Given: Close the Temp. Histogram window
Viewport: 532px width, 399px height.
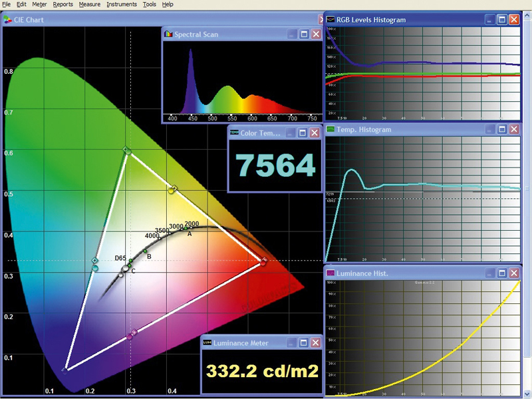Looking at the screenshot, I should coord(514,129).
